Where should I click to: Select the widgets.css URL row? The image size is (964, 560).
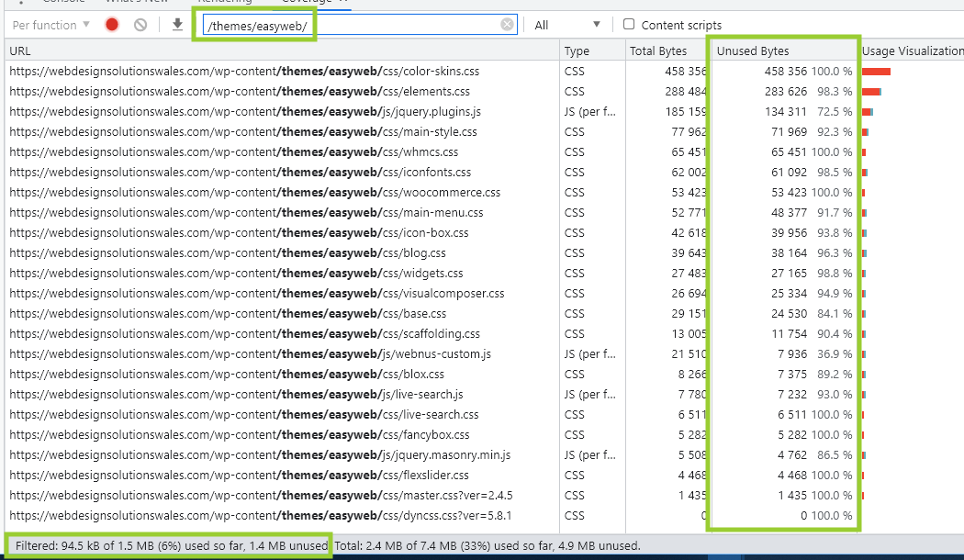point(485,273)
